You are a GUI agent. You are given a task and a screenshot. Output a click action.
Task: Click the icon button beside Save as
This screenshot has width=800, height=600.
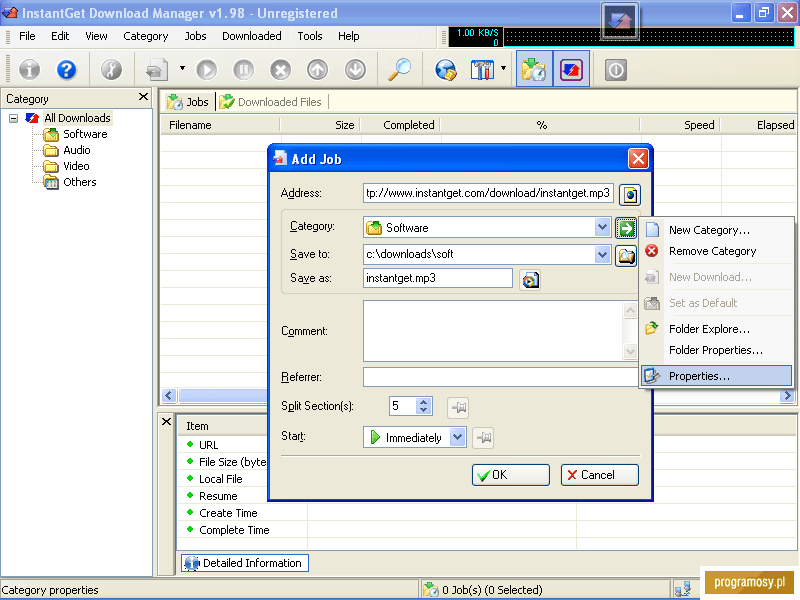tap(530, 280)
